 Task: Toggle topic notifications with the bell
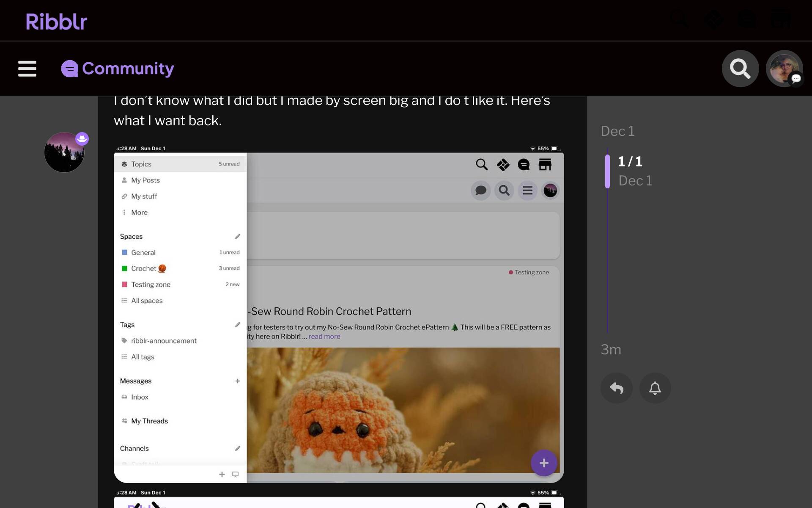(655, 388)
